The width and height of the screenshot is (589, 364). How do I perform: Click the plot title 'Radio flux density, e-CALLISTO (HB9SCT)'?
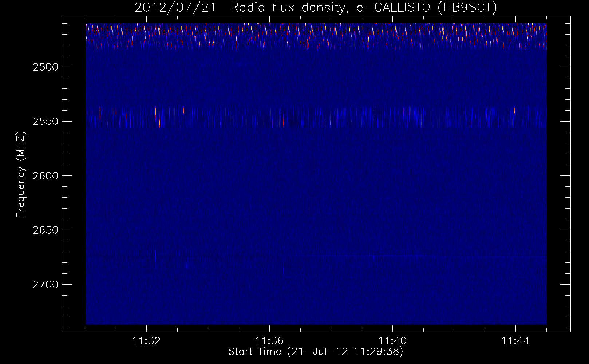tap(364, 8)
